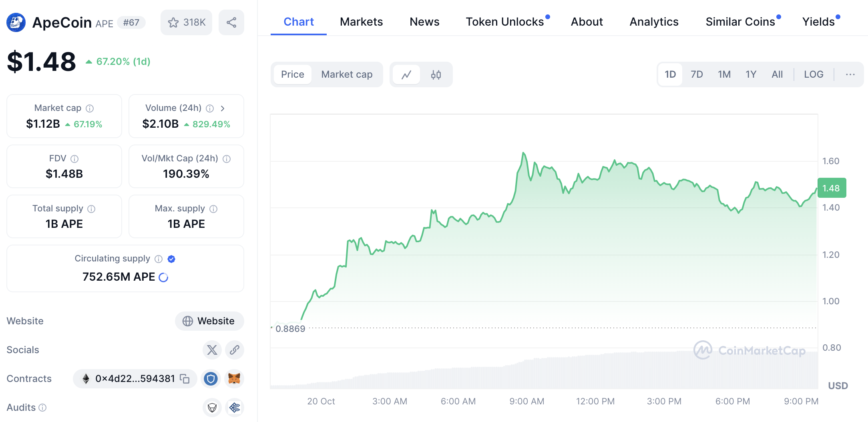
Task: Open the Token Unlocks tab
Action: (505, 22)
